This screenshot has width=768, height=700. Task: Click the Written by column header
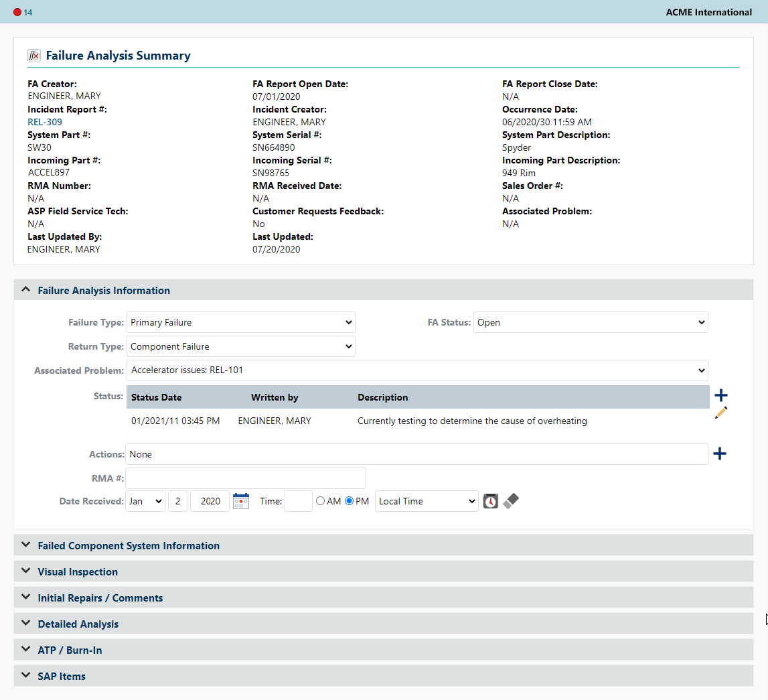[x=275, y=397]
